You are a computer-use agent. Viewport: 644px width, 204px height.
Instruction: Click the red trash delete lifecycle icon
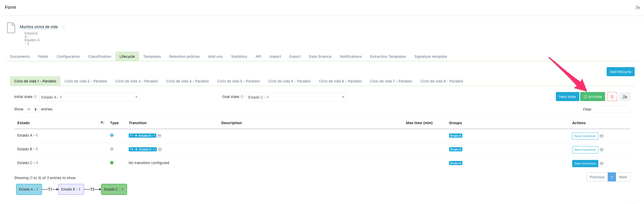tap(612, 97)
